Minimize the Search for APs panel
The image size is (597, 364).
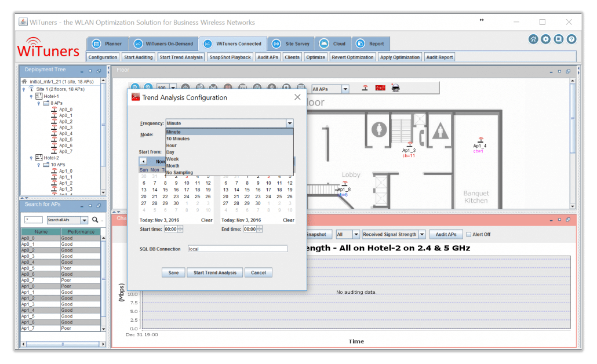[82, 206]
